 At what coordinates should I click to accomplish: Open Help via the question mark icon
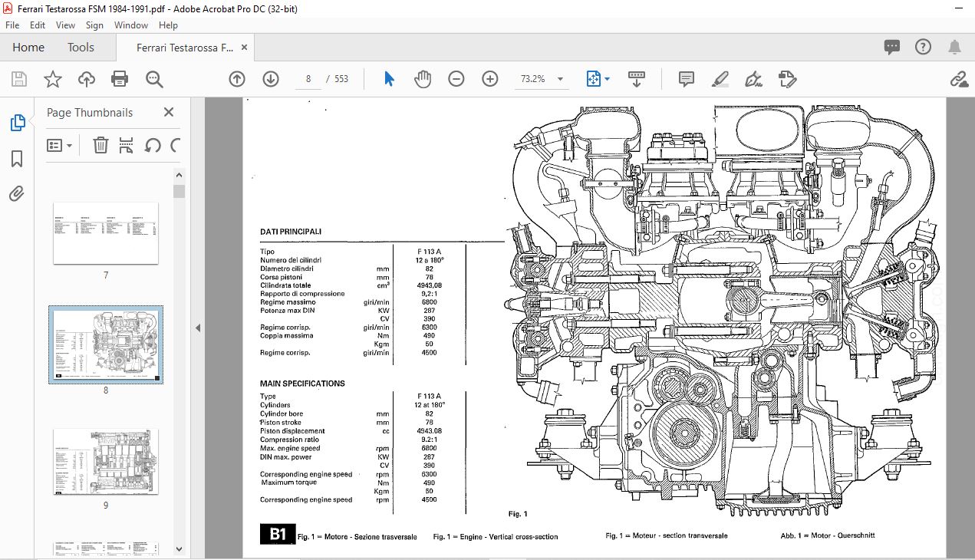[x=923, y=47]
